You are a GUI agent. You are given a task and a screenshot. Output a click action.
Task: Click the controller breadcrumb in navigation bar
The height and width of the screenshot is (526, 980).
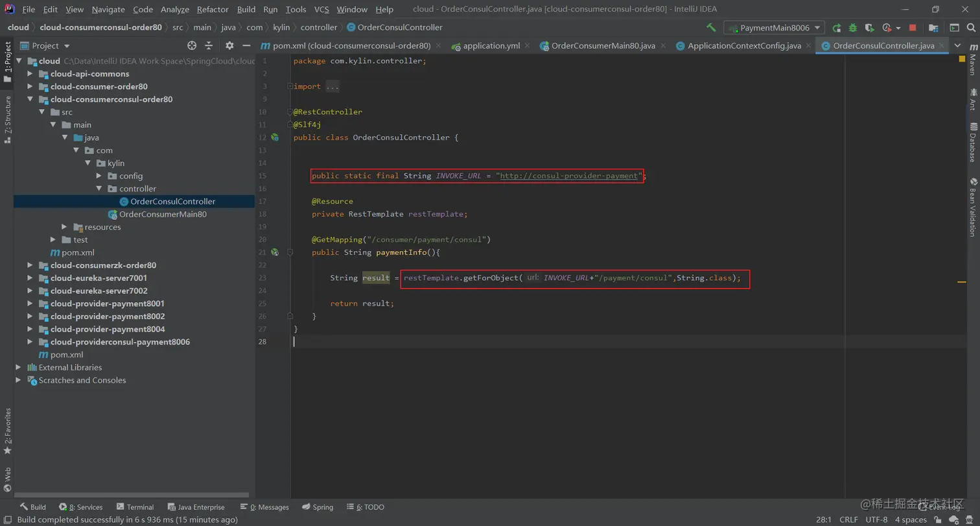point(319,27)
